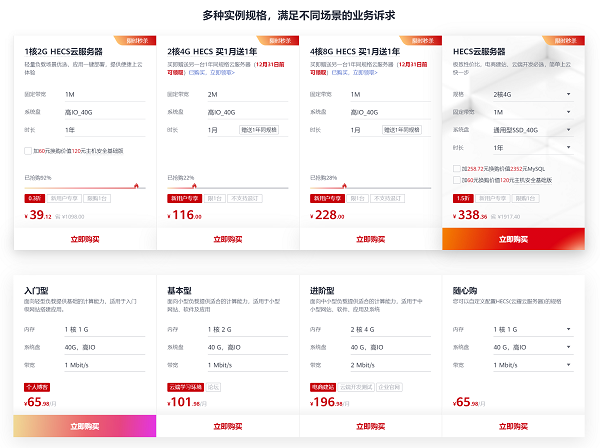
Task: Open the 系统盘 dropdown showing 通用型SSD_40G
Action: (533, 130)
